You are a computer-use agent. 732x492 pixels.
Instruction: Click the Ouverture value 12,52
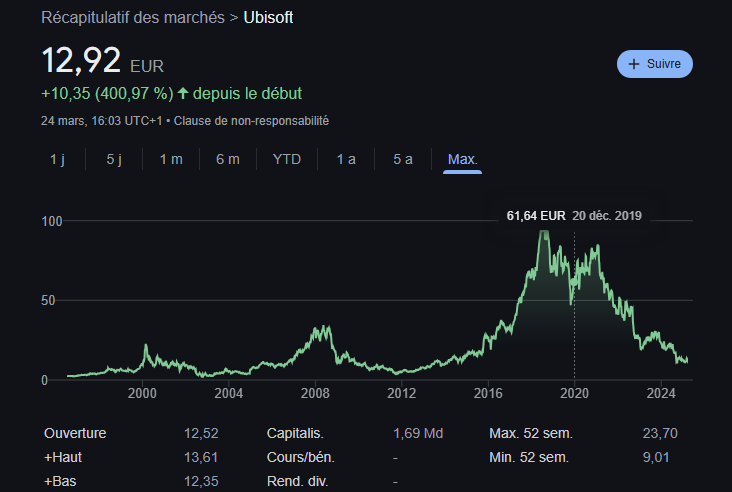pyautogui.click(x=201, y=433)
